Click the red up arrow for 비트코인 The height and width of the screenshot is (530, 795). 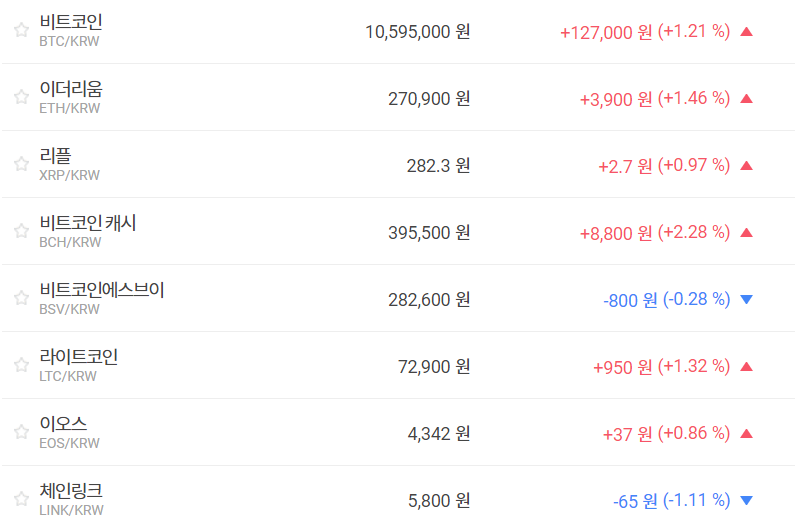tap(746, 31)
